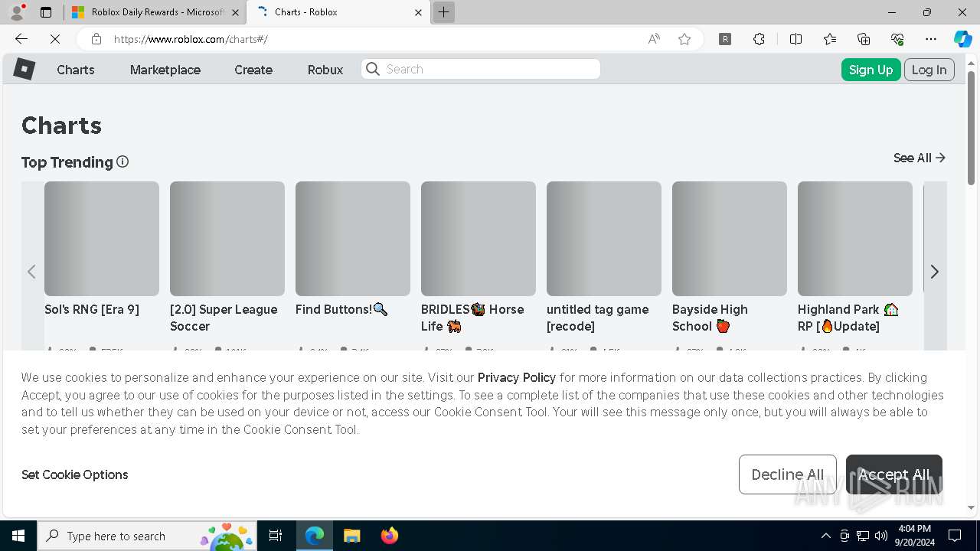
Task: Open Set Cookie Options
Action: click(75, 474)
